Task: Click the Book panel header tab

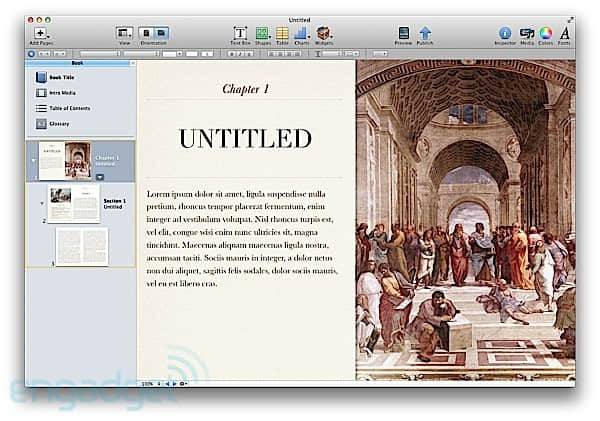Action: pos(78,63)
